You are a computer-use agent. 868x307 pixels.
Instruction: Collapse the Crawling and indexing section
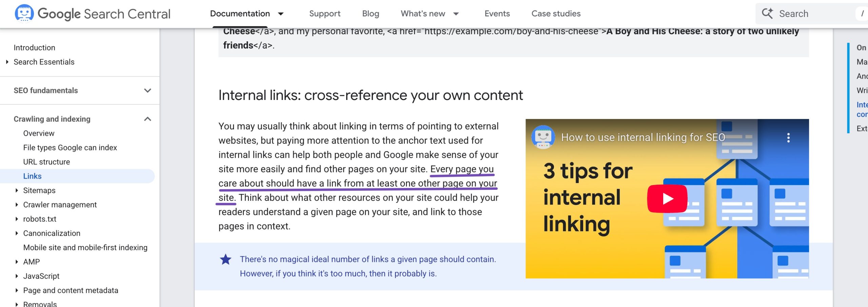[147, 119]
